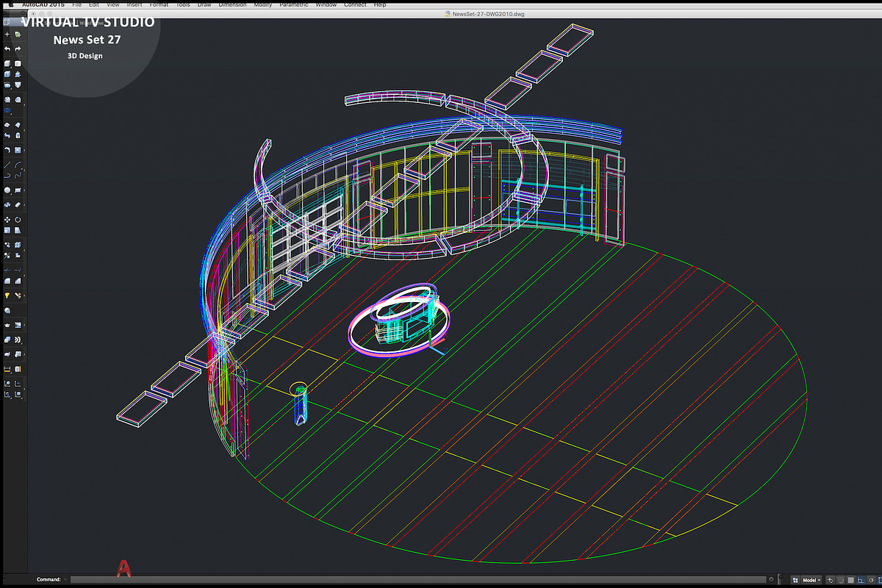Select the Chamfer tool
The height and width of the screenshot is (588, 882).
click(x=18, y=281)
